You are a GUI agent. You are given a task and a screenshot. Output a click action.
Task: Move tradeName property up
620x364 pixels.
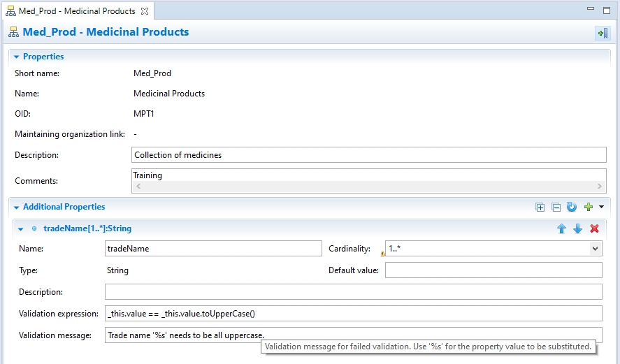click(x=561, y=228)
